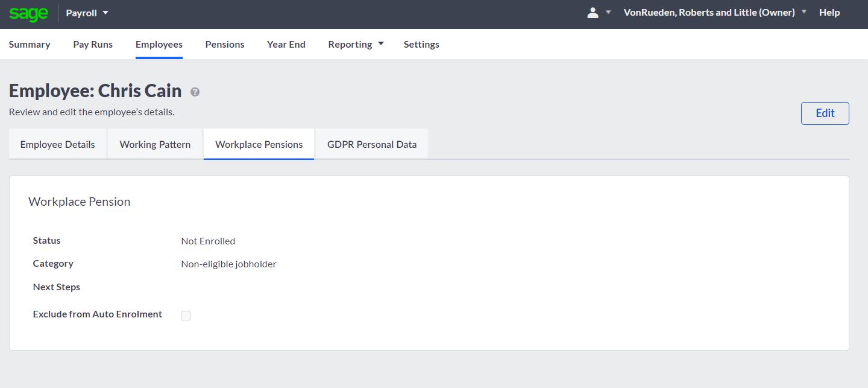Select Employees in navigation bar
This screenshot has width=868, height=388.
click(159, 44)
